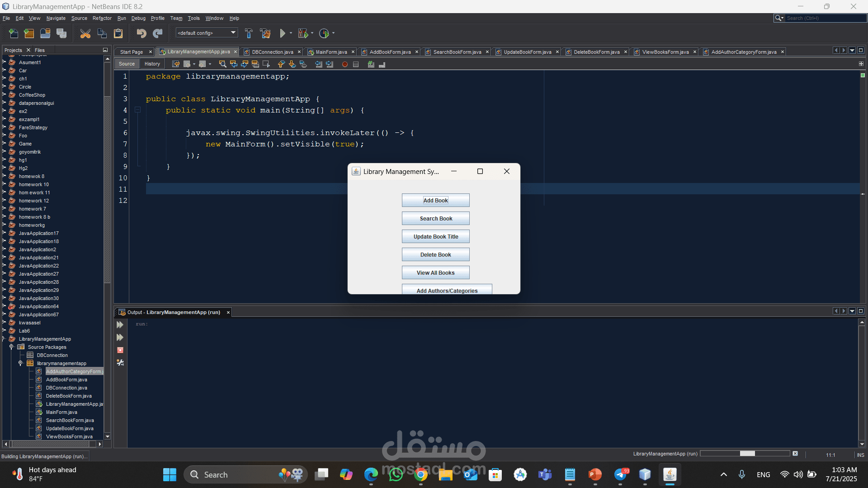Toggle Highlight Search in editor toolbar
The width and height of the screenshot is (868, 488).
255,64
